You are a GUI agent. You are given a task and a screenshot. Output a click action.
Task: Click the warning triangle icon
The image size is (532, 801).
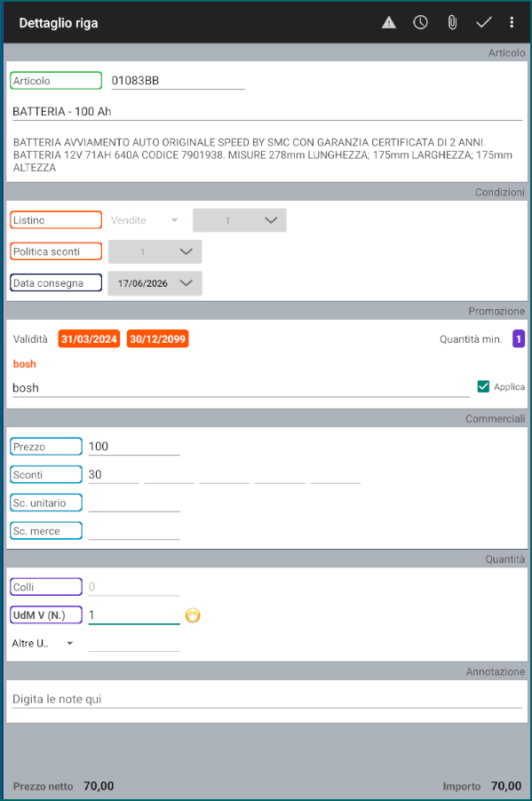coord(389,22)
